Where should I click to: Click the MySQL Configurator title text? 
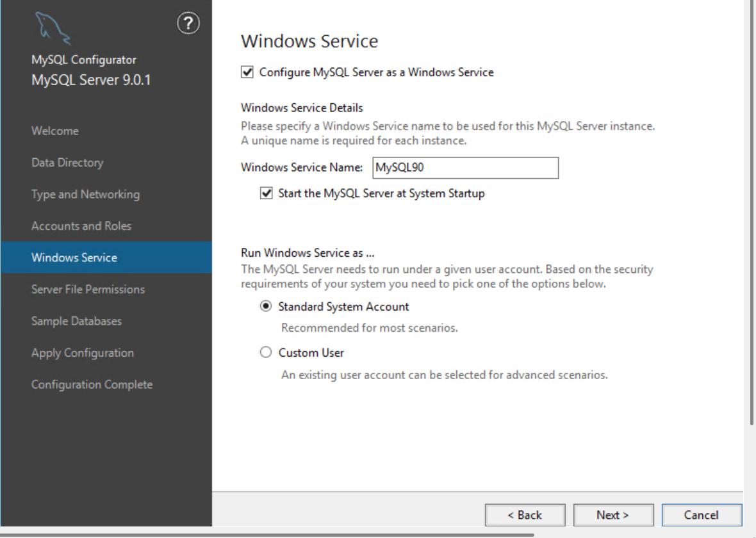(84, 60)
